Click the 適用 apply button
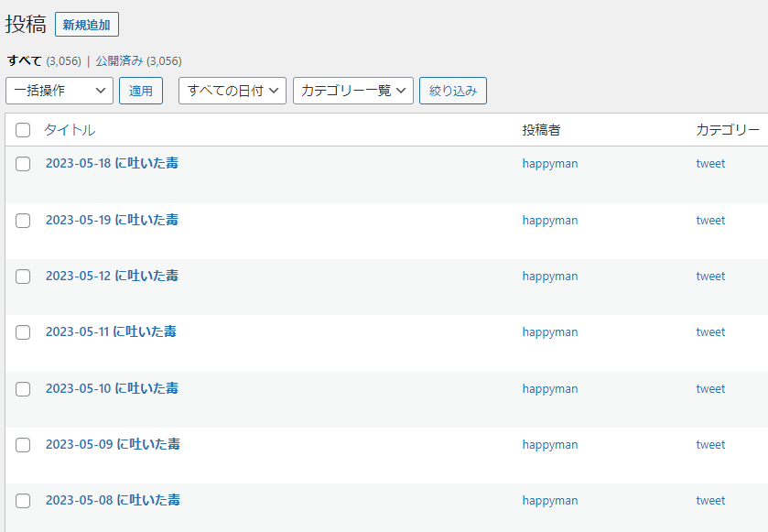This screenshot has height=532, width=768. point(141,91)
